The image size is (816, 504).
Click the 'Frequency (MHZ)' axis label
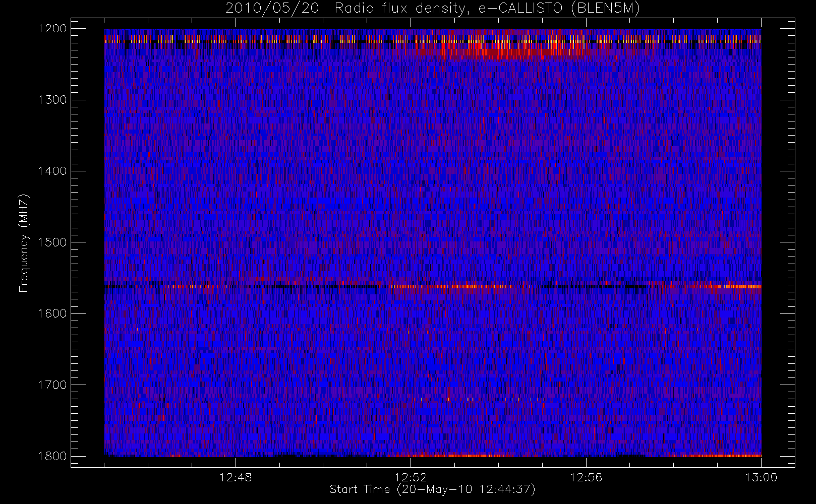click(x=24, y=243)
